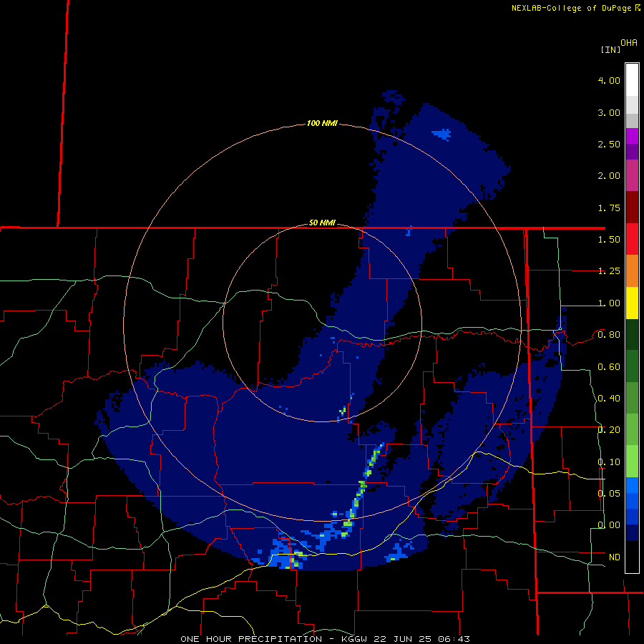Screen dimensions: 644x644
Task: Select the dark red swatch in color scale
Action: 632,208
